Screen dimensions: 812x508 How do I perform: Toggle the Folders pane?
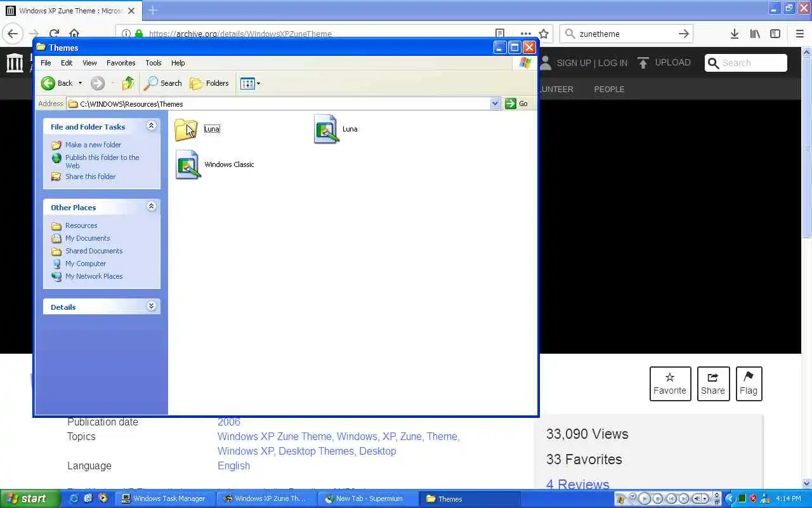coord(209,83)
